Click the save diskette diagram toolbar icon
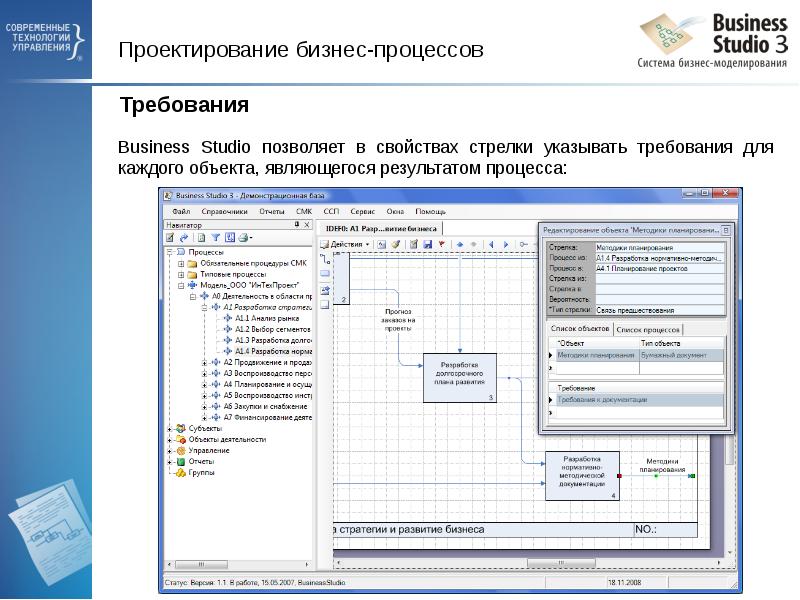Screen dimensions: 800x600 (428, 244)
